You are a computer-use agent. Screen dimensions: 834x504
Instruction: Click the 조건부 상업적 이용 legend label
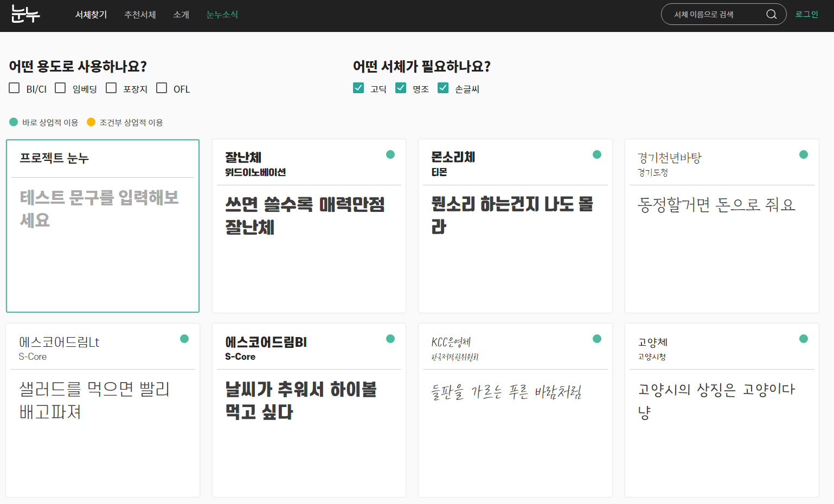[x=131, y=122]
